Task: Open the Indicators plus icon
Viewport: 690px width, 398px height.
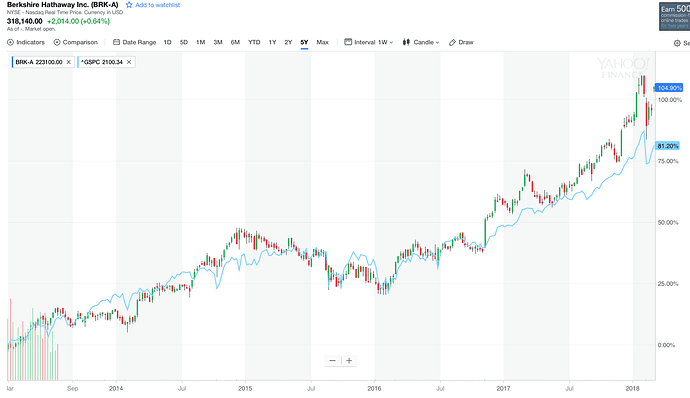Action: pos(10,42)
